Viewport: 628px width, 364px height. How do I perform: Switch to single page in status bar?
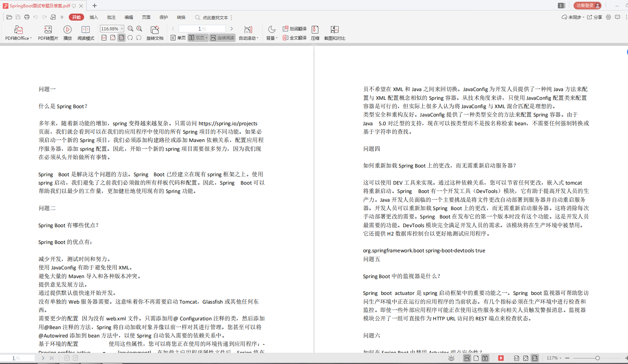pyautogui.click(x=476, y=358)
